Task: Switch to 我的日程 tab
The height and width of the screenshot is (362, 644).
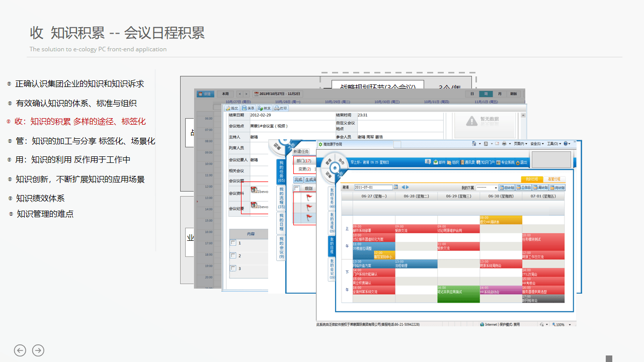Action: coord(532,179)
